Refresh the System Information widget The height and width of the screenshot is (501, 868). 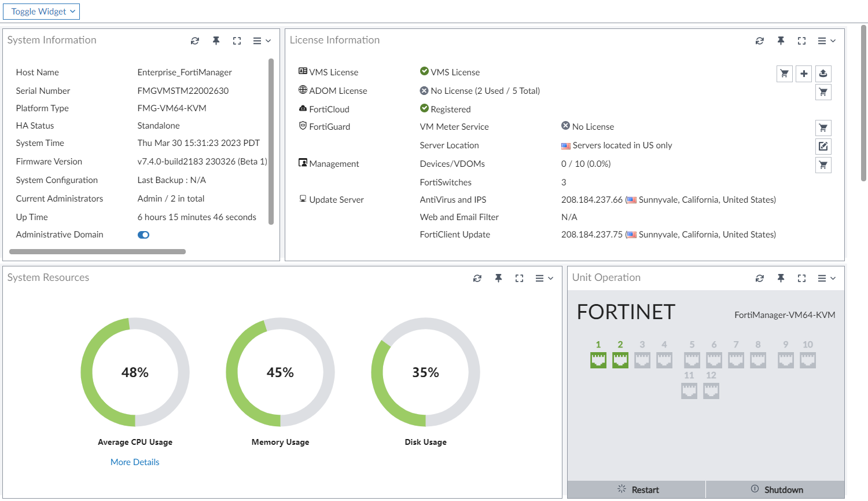click(194, 41)
